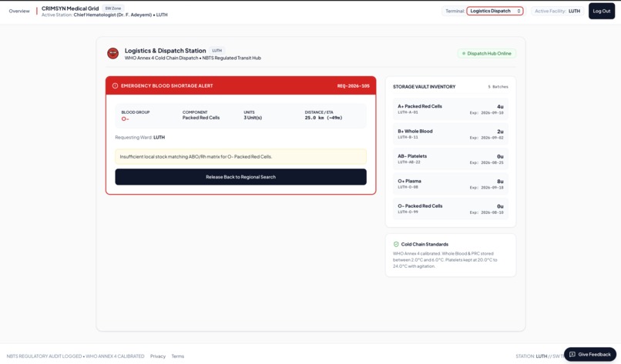This screenshot has height=364, width=621.
Task: Select the A+ Packed Red Cells batch
Action: coord(450,109)
